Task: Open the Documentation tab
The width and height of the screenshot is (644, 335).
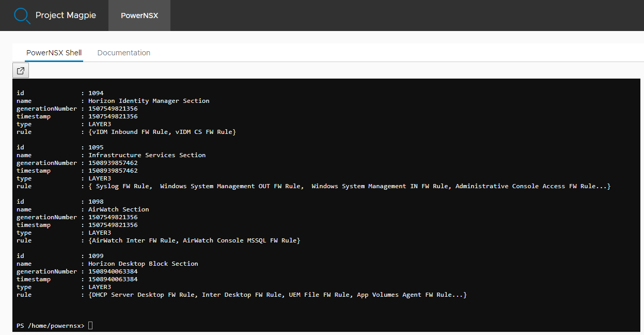Action: pos(124,53)
